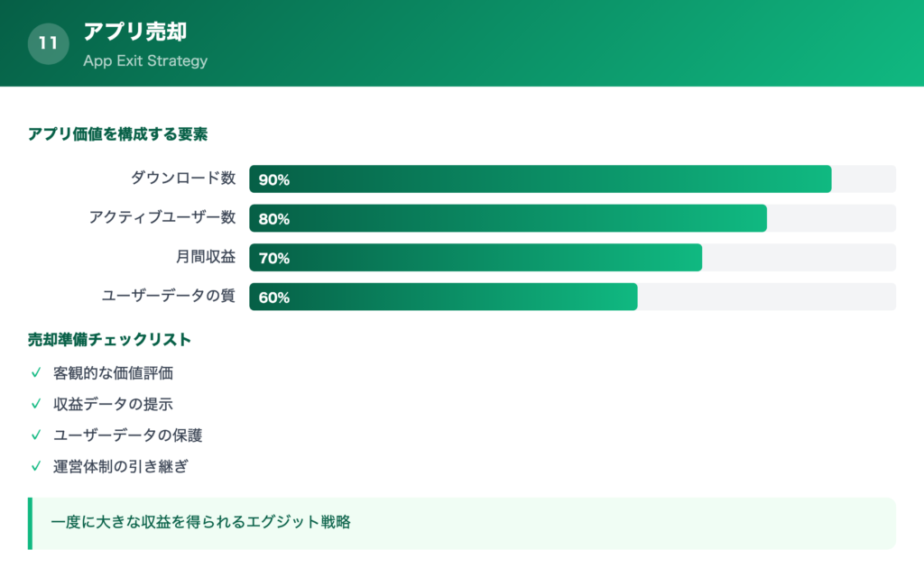Click the checkmark beside 運営体制の引き継ぎ

(x=36, y=466)
